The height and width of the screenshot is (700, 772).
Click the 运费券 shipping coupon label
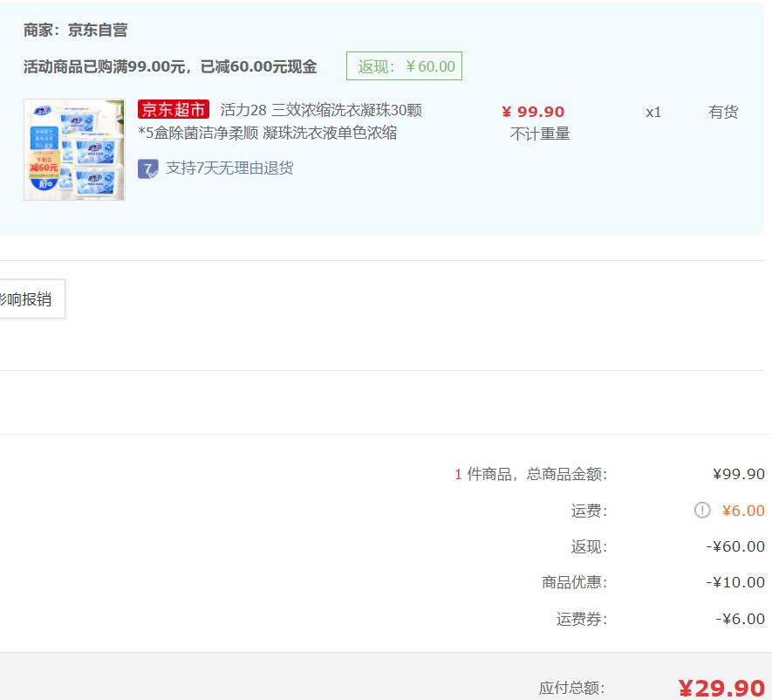tap(581, 619)
